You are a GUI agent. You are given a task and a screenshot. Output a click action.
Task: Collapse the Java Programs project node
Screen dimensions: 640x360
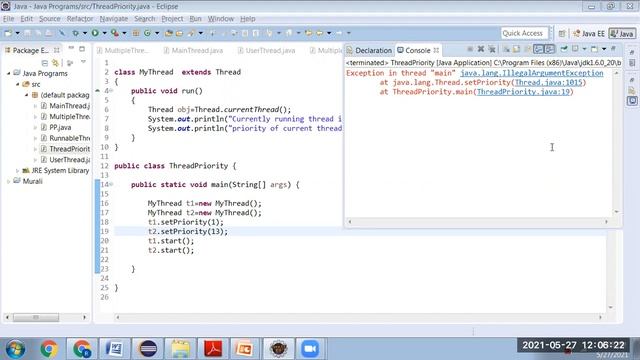click(x=9, y=73)
